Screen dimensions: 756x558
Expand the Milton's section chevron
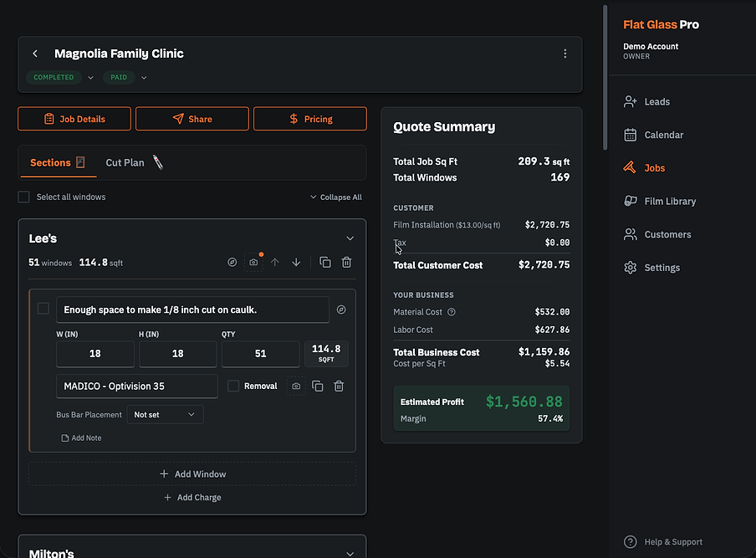click(x=350, y=554)
